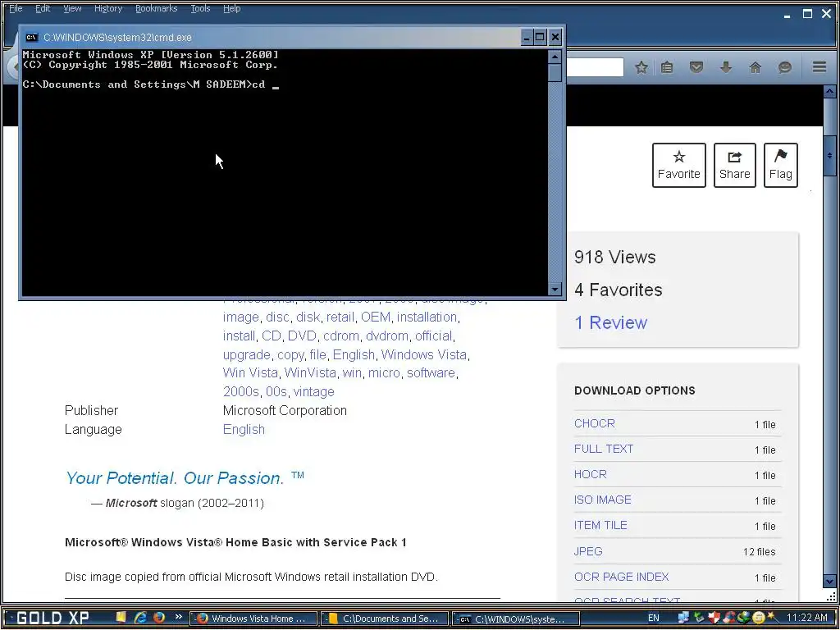Open yellow folder quick launch icon
The width and height of the screenshot is (840, 630).
click(121, 617)
